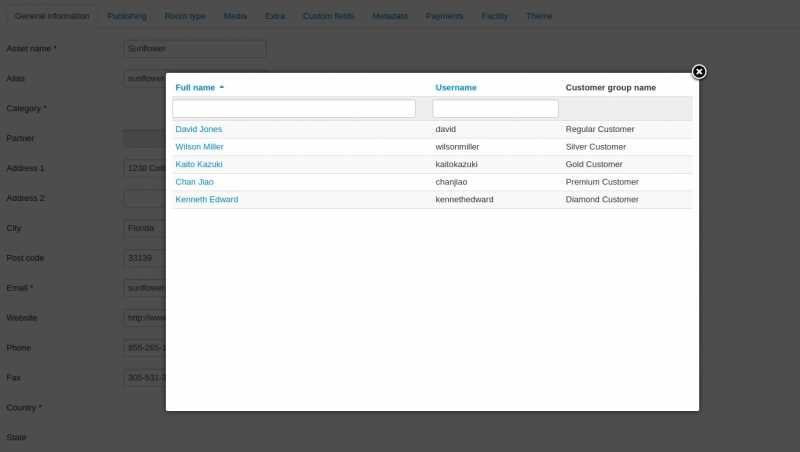
Task: Click the Asset name input field
Action: 196,48
